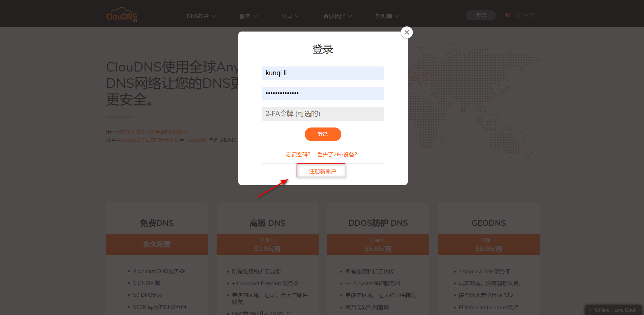Open the 动态DNS的永久免费DNS托管 link
Screen dimensions: 644x315
coord(152,132)
